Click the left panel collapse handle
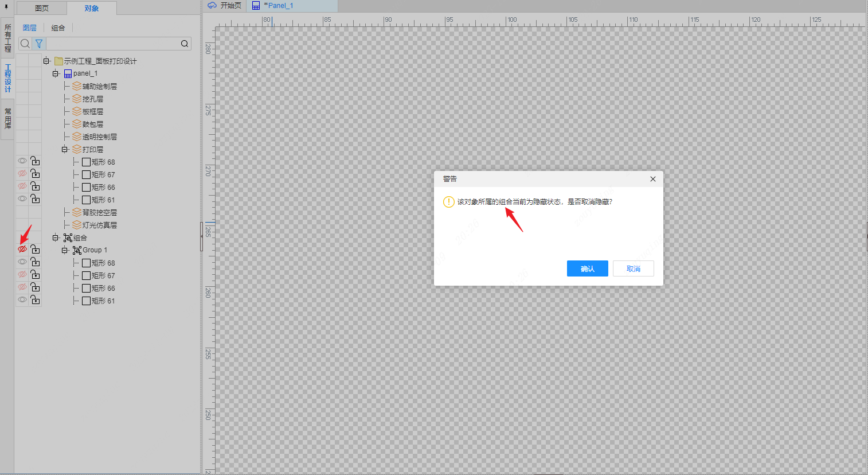Image resolution: width=868 pixels, height=475 pixels. (201, 237)
